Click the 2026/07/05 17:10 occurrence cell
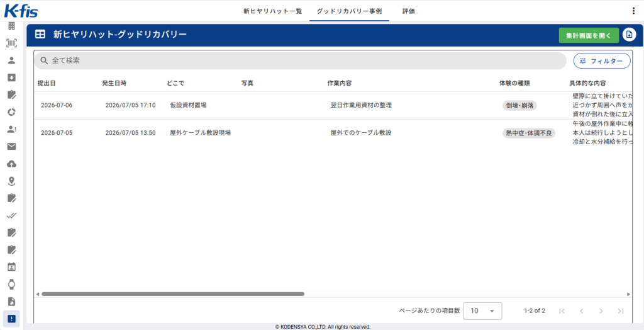The height and width of the screenshot is (330, 644). [130, 105]
